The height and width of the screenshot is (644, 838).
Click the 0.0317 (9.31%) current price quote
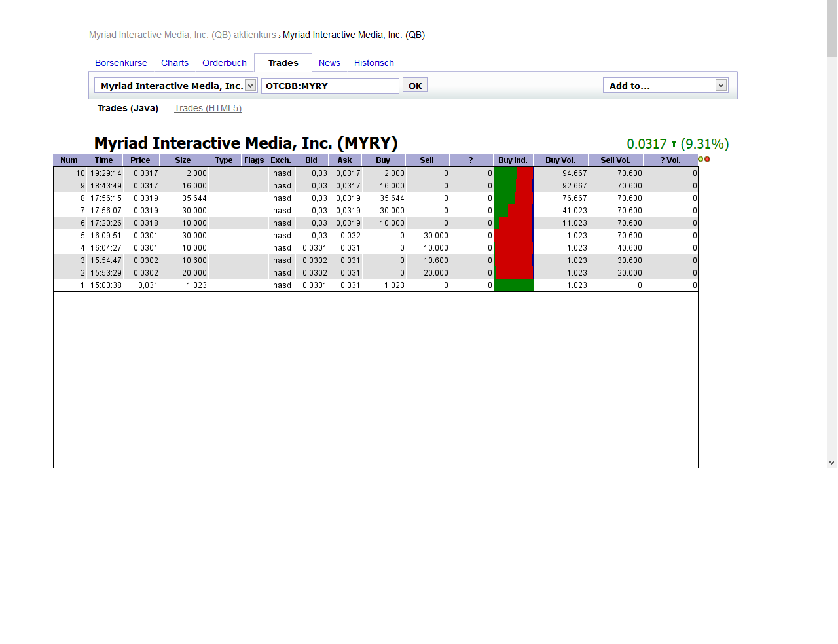[678, 144]
